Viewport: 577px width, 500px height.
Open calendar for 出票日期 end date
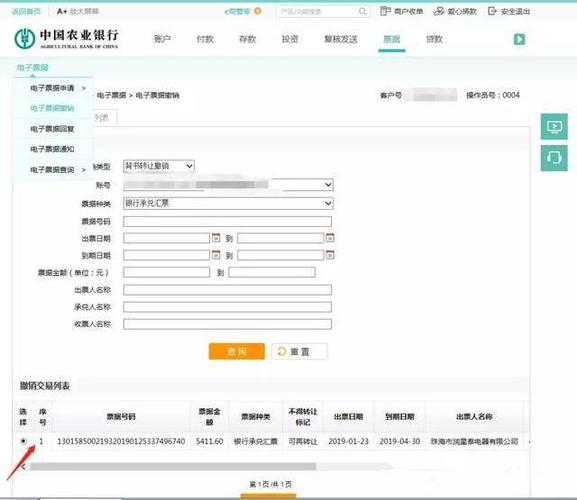tap(330, 238)
